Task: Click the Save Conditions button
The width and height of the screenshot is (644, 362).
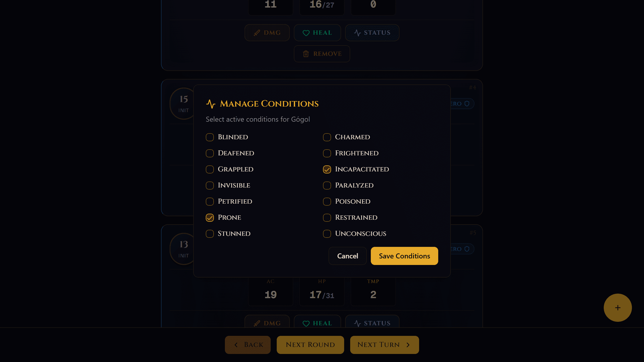Action: point(404,256)
